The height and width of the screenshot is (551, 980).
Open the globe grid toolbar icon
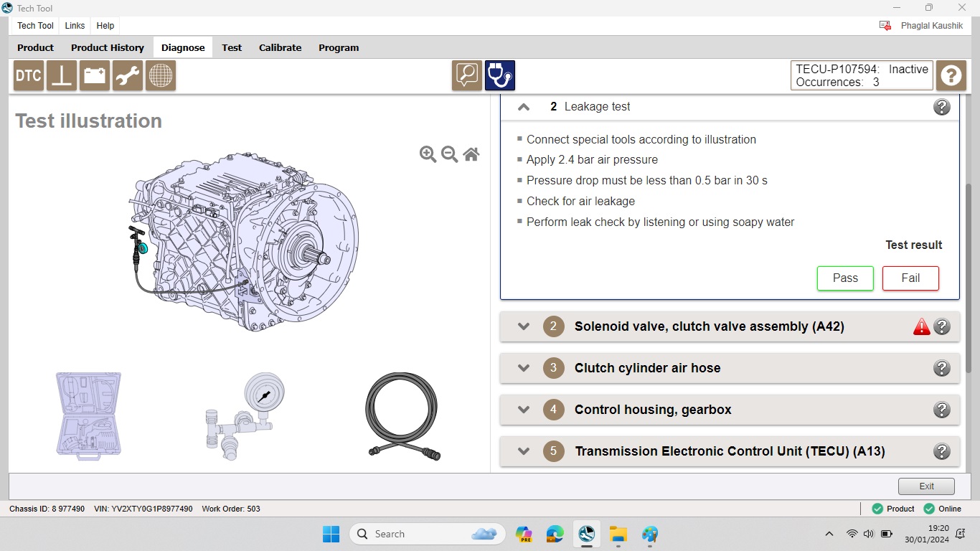pyautogui.click(x=161, y=75)
